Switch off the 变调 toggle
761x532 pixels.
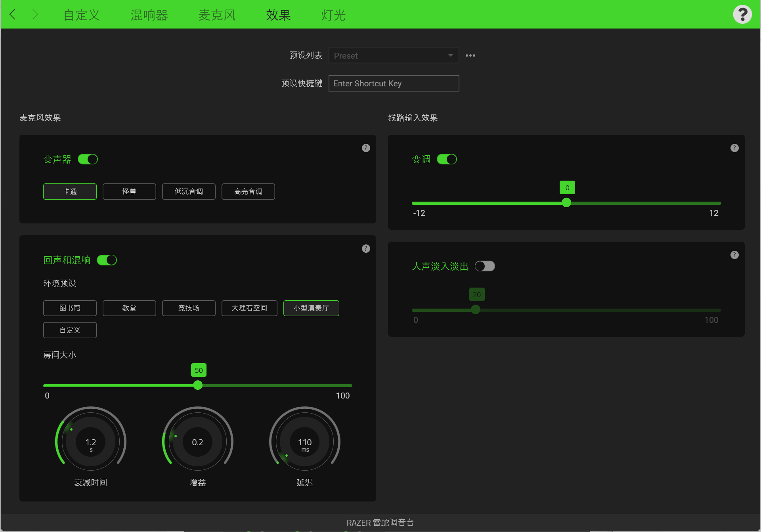pos(447,159)
